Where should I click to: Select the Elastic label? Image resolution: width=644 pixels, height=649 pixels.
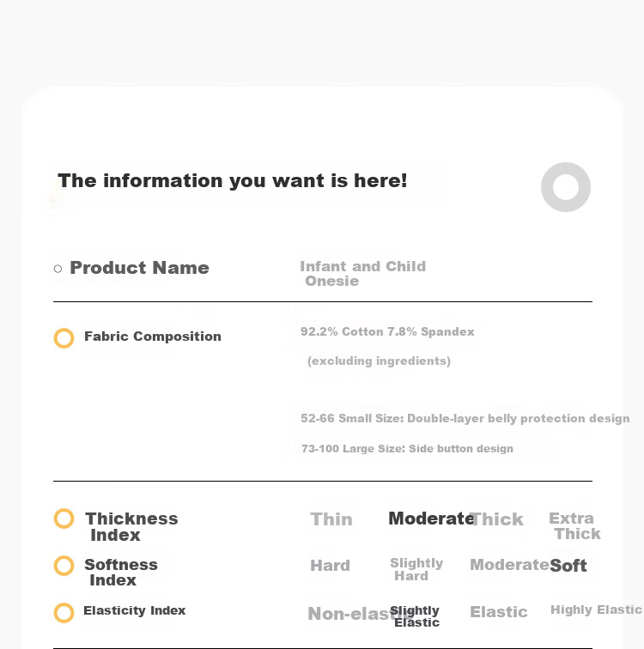click(x=499, y=612)
